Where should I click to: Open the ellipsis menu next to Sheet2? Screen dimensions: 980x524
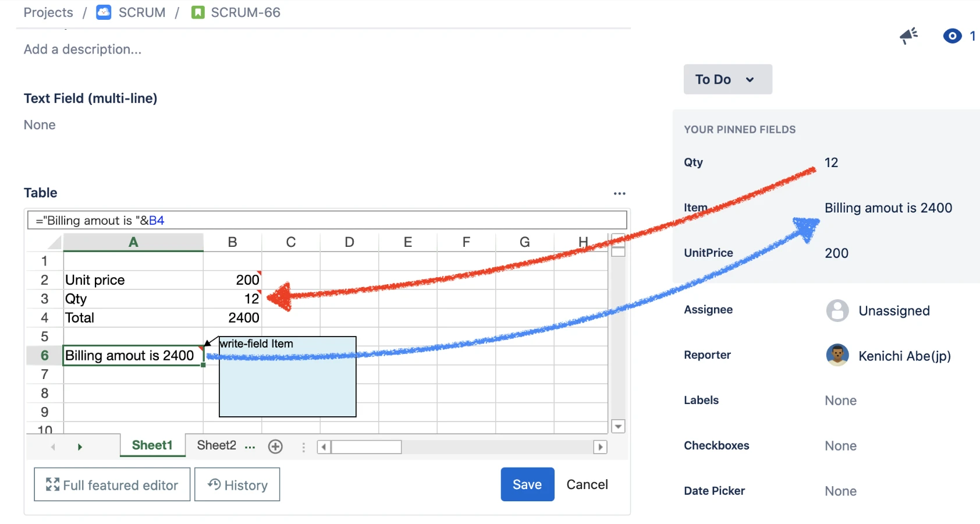click(249, 447)
